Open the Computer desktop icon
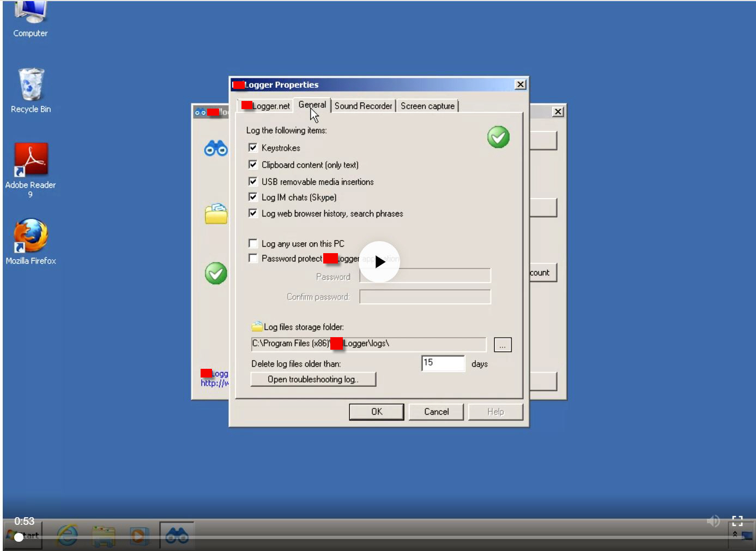The height and width of the screenshot is (551, 756). (31, 20)
